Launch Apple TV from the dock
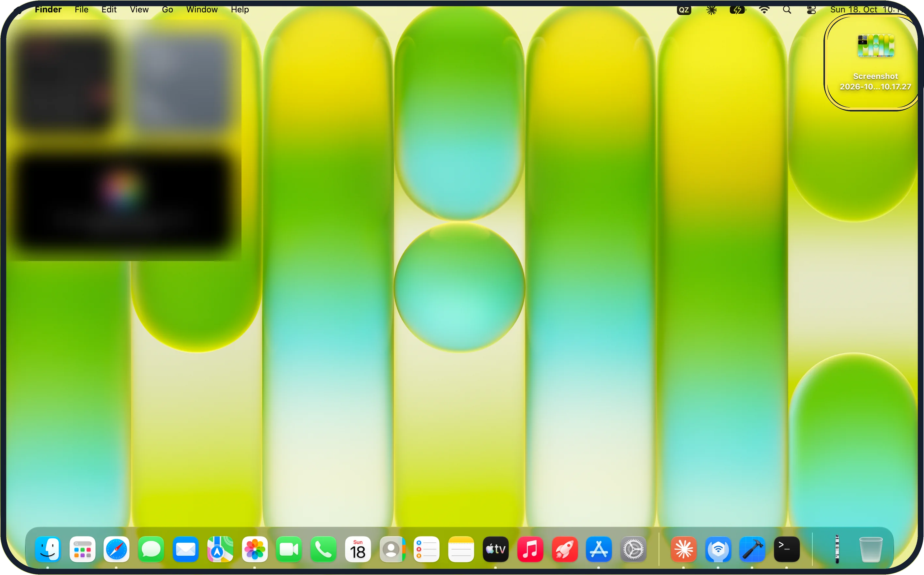The height and width of the screenshot is (575, 924). pos(496,549)
